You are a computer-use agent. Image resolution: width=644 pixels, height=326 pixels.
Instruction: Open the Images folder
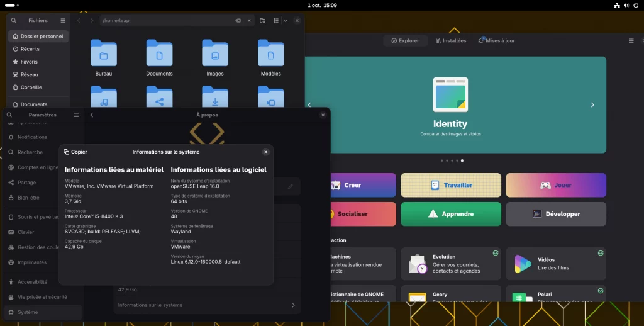pyautogui.click(x=214, y=53)
